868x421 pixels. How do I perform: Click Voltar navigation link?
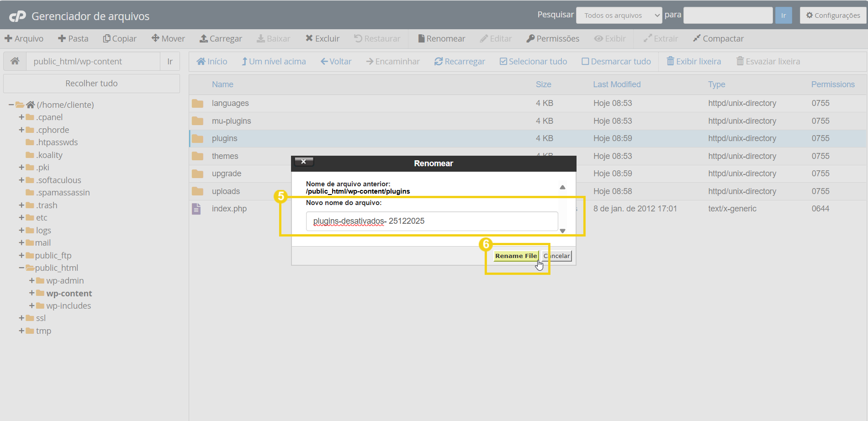[336, 62]
